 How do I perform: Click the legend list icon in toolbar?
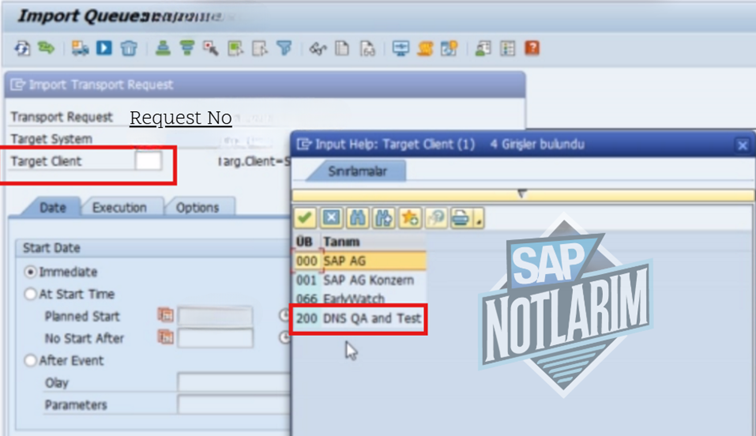(508, 48)
